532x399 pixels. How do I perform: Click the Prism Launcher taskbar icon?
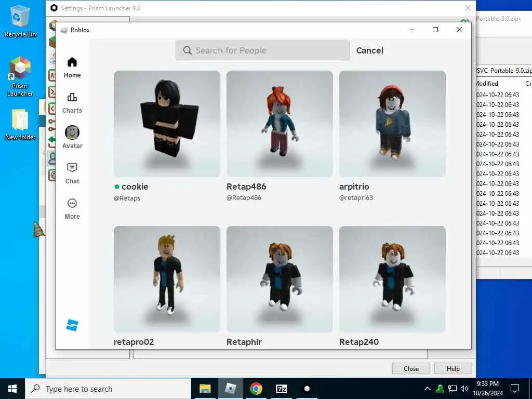(x=307, y=389)
